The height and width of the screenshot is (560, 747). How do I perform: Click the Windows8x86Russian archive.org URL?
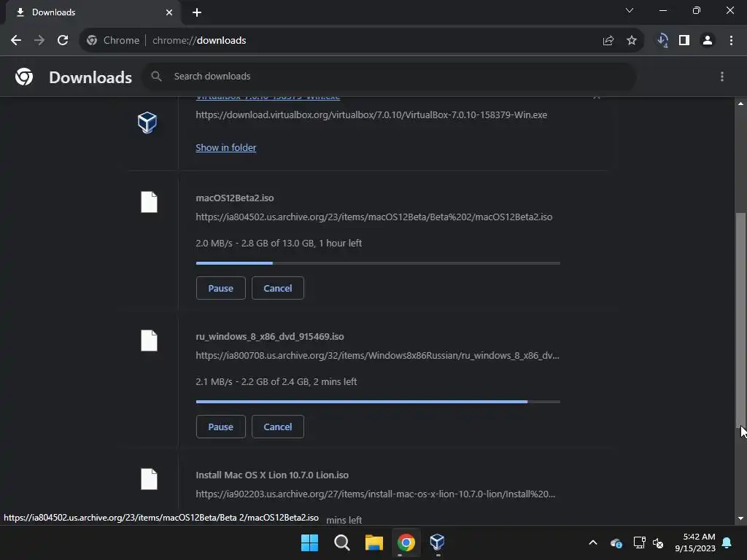tap(377, 356)
